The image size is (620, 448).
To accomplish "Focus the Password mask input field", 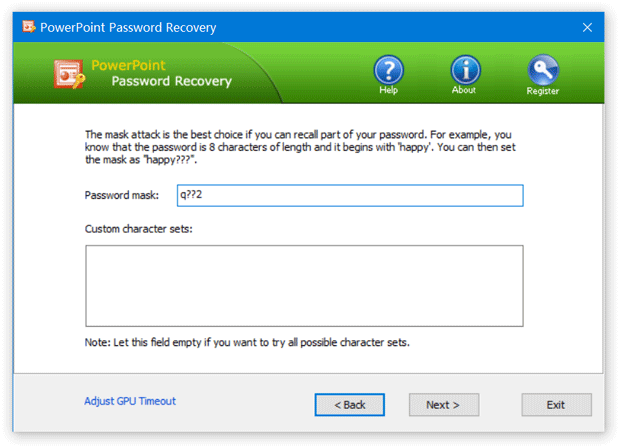I will point(349,195).
